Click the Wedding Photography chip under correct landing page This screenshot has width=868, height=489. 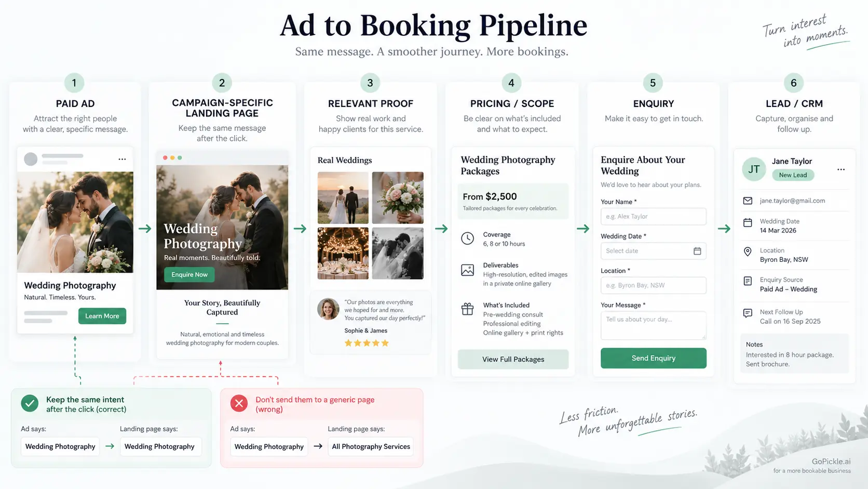pos(160,446)
